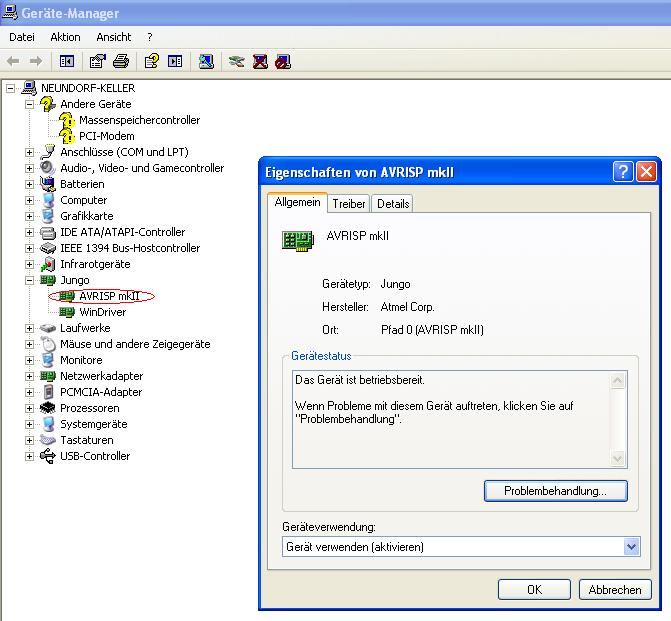Click the NEUNDORF-KELLER computer icon
The width and height of the screenshot is (671, 621).
[x=29, y=88]
